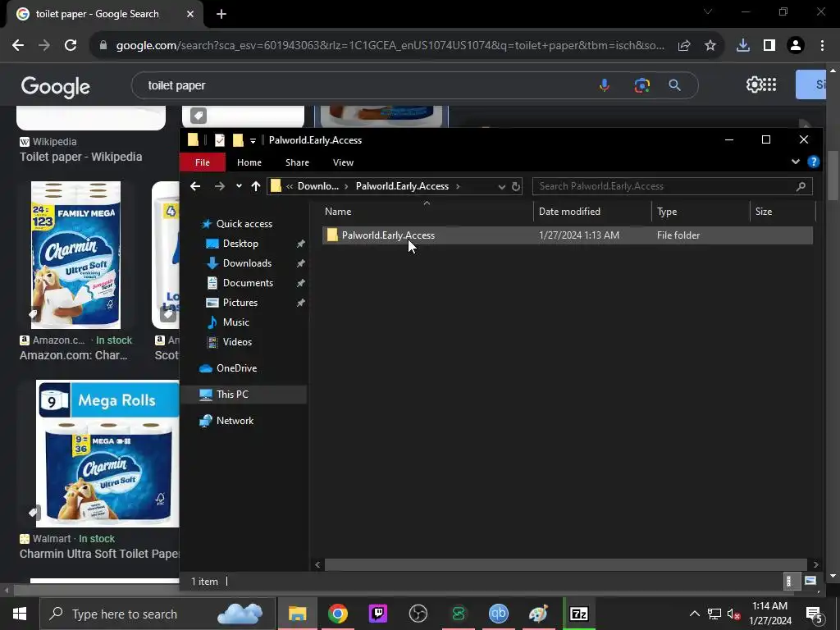This screenshot has height=630, width=840.
Task: Search by voice microphone icon
Action: 605,85
